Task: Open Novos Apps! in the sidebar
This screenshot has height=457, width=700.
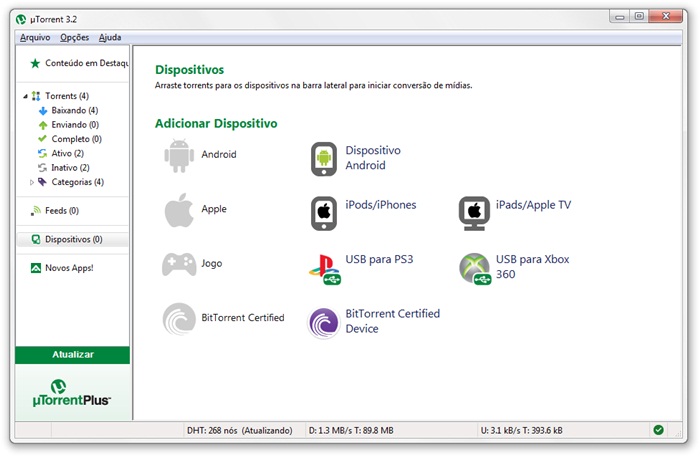Action: 69,268
